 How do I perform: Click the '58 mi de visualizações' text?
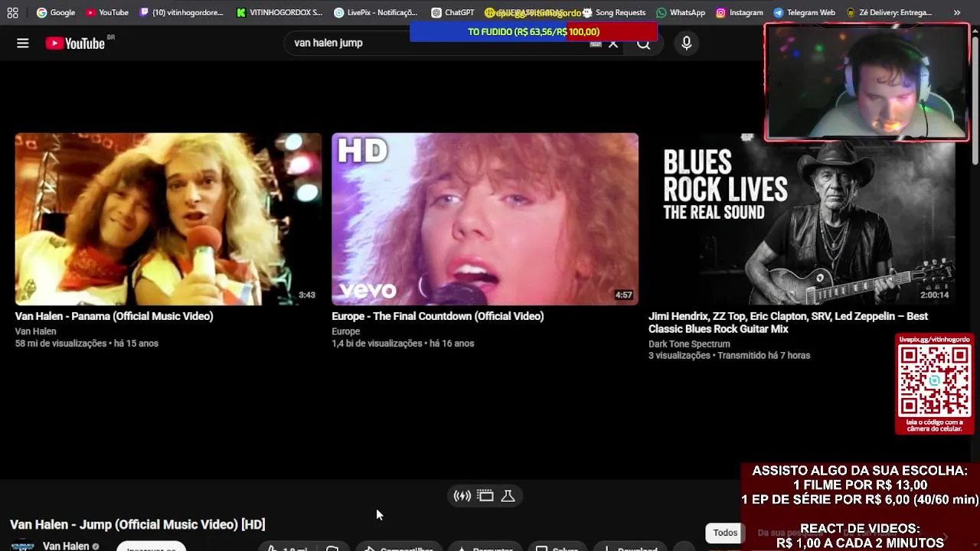click(61, 344)
